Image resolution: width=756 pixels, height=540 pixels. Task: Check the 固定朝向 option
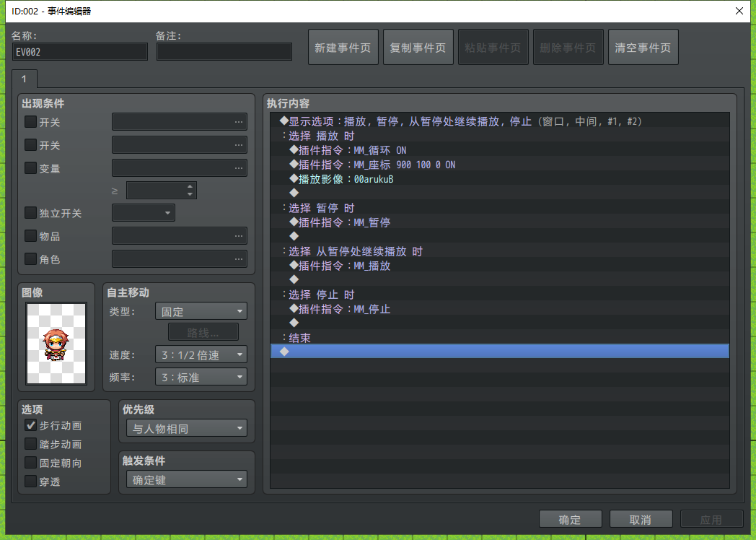tap(30, 463)
